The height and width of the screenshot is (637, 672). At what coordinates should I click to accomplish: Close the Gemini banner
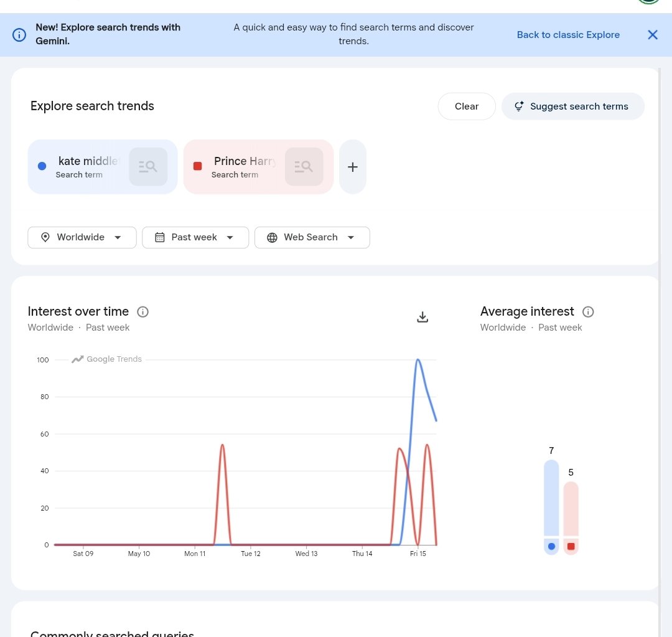(652, 35)
